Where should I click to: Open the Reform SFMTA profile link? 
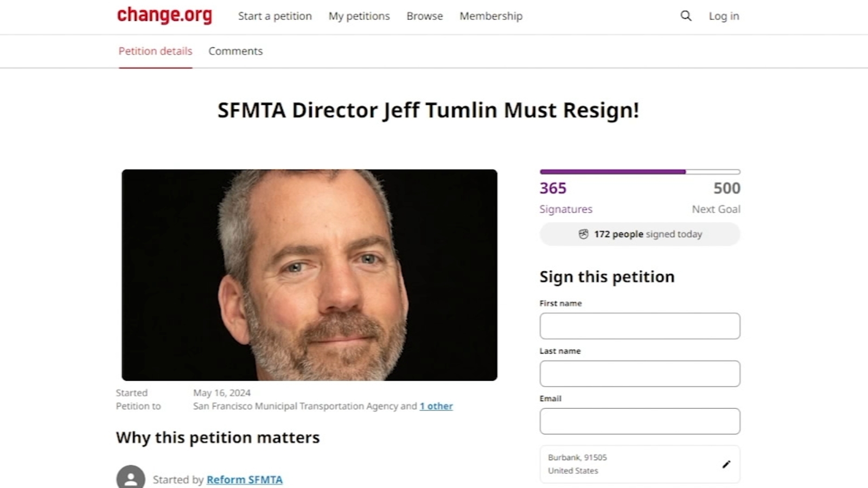pos(245,480)
